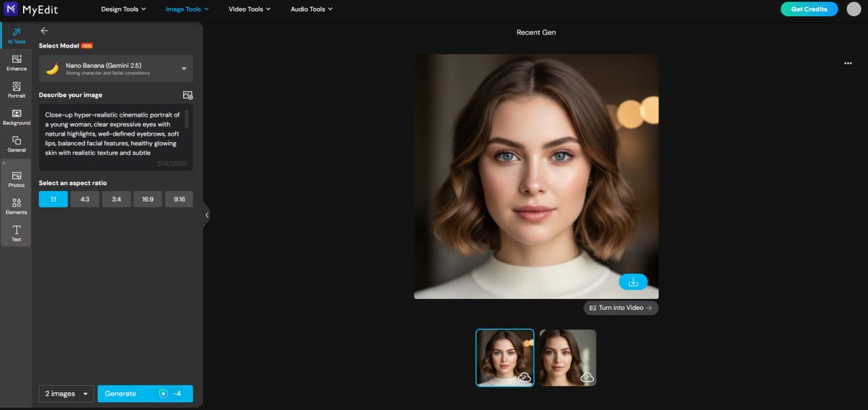This screenshot has width=868, height=410.
Task: Select the Background tools icon
Action: [x=16, y=117]
